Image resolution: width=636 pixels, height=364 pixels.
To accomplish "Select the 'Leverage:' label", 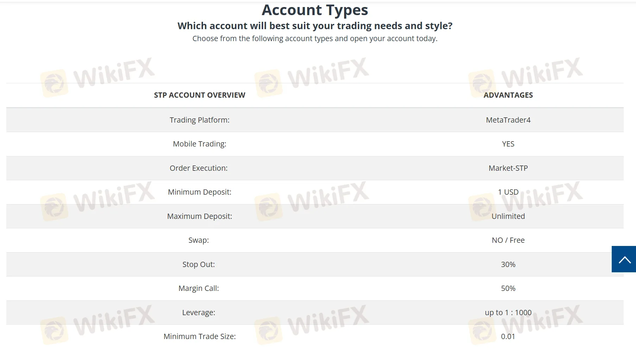I will tap(198, 313).
